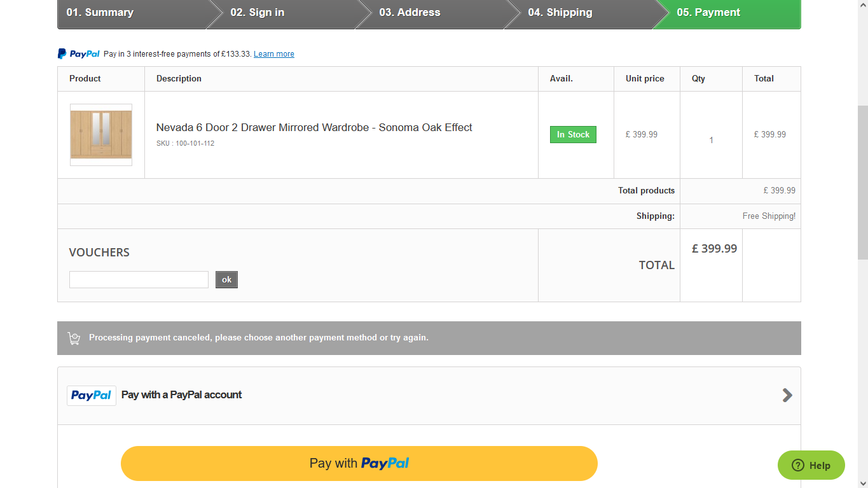This screenshot has height=488, width=868.
Task: Open the 04. Shipping step
Action: tap(560, 13)
